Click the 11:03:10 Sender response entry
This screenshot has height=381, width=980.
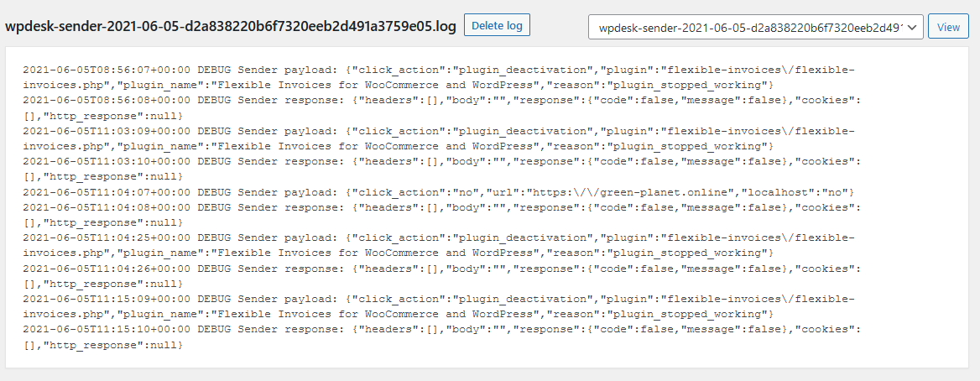[442, 169]
